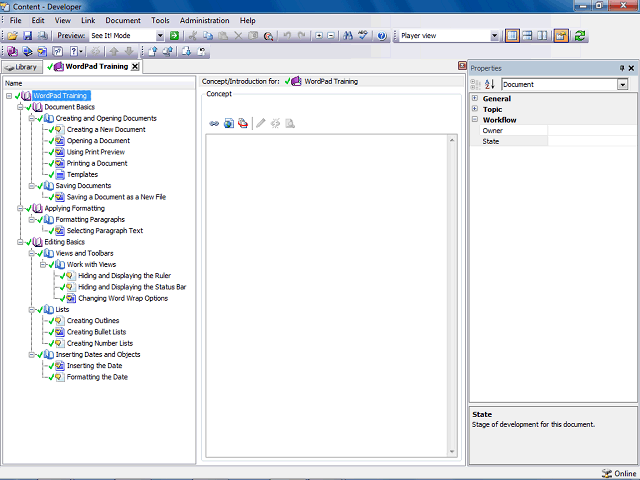Open Help with the blue question icon

(x=382, y=36)
